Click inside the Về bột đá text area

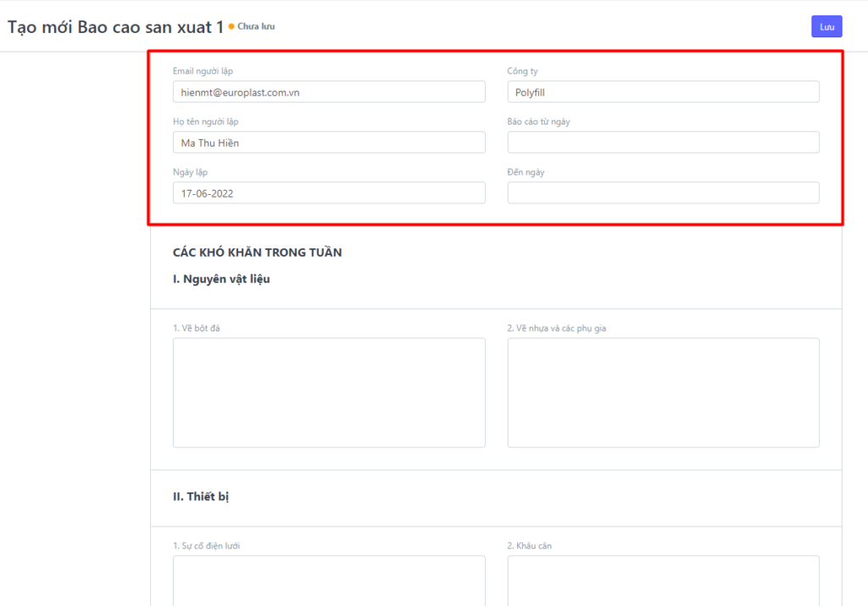pos(329,392)
